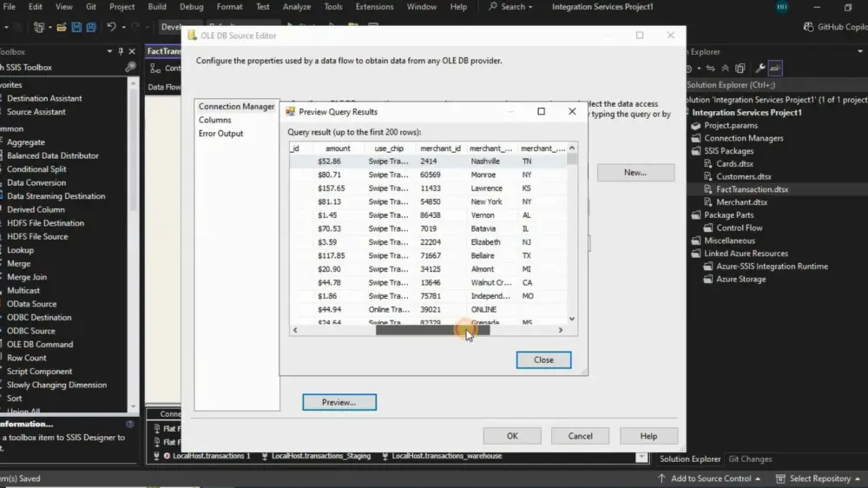Open the Extensions menu
This screenshot has height=488, width=868.
374,7
